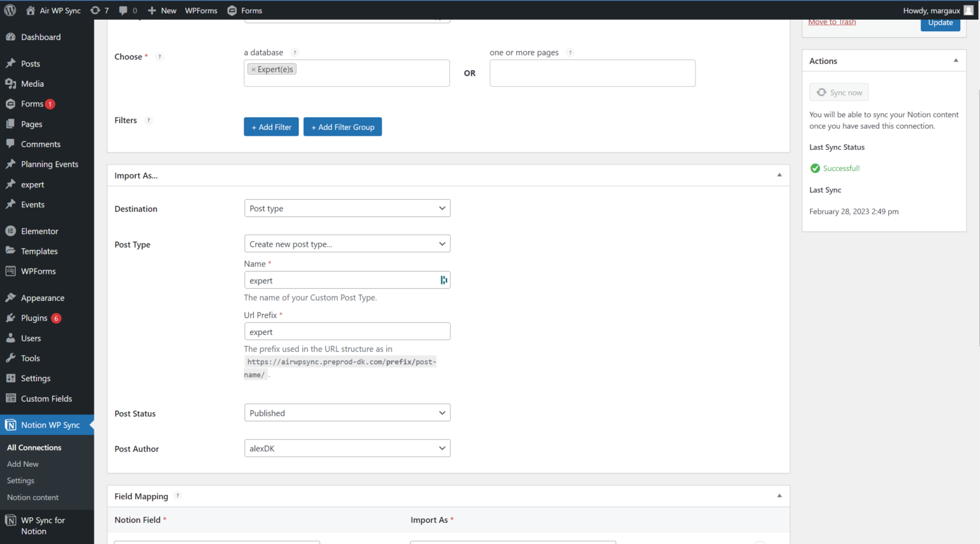Viewport: 980px width, 544px height.
Task: Click the Notion icon inside the Name field
Action: 444,279
